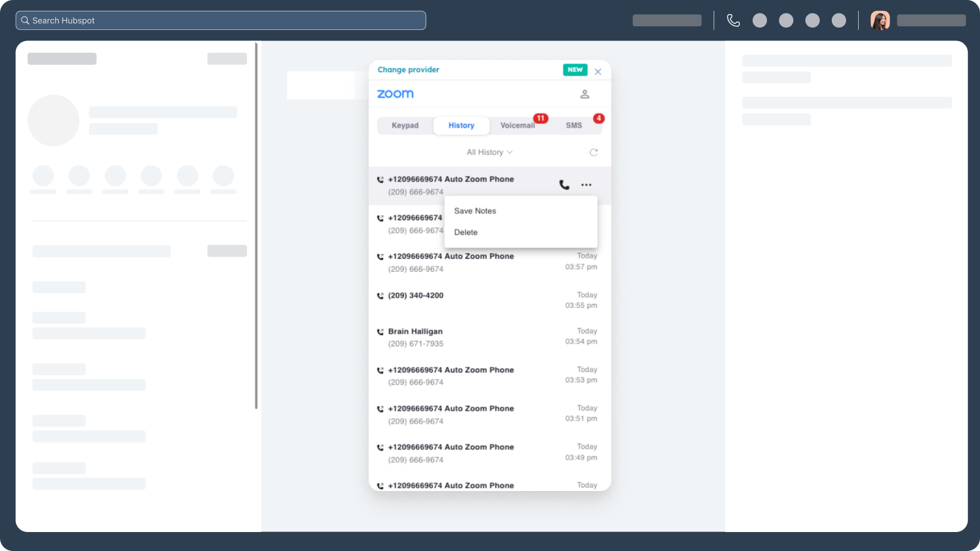Expand the All History filter dropdown

489,152
